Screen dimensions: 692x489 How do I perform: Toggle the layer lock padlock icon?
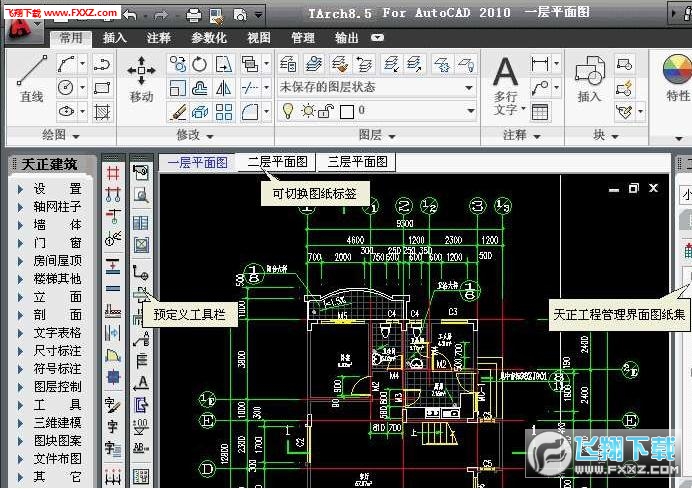click(326, 111)
